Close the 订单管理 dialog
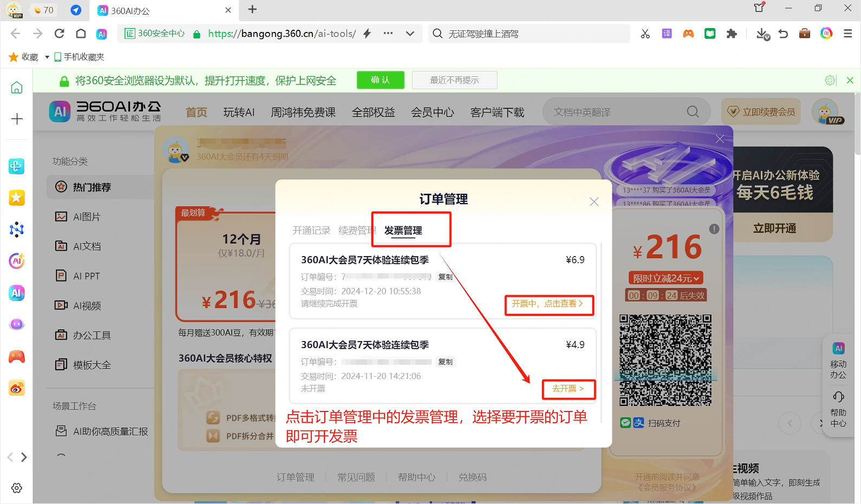Viewport: 861px width, 504px height. click(594, 201)
